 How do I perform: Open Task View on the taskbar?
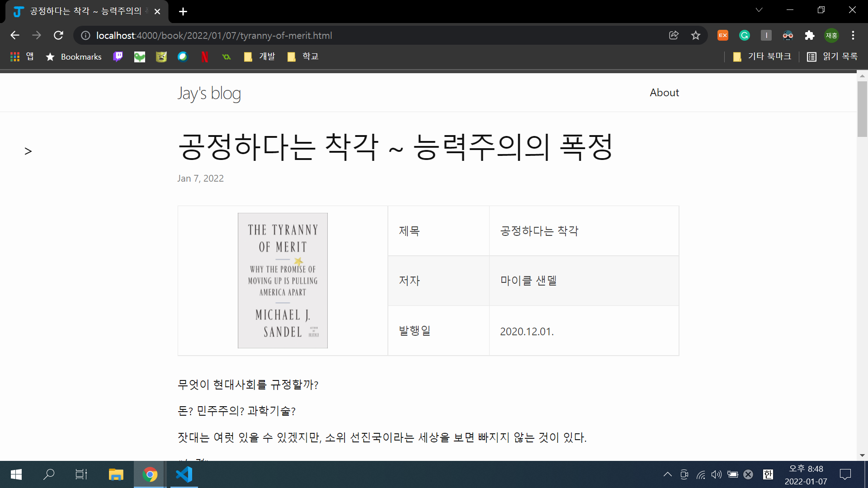(81, 474)
